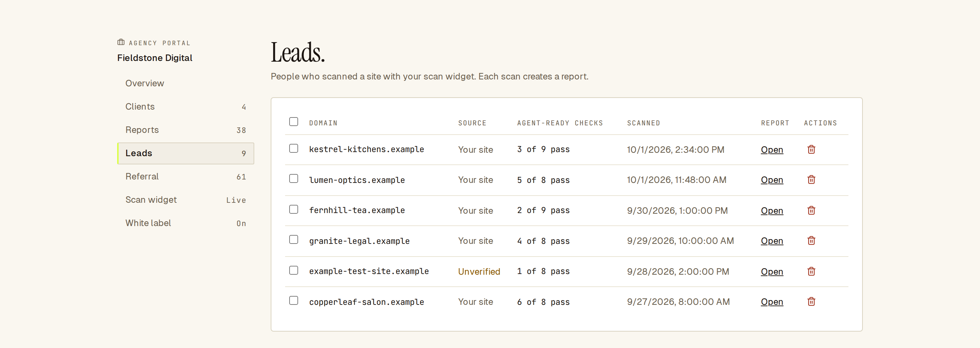Click trash icon for fernhill-tea.example

point(811,210)
